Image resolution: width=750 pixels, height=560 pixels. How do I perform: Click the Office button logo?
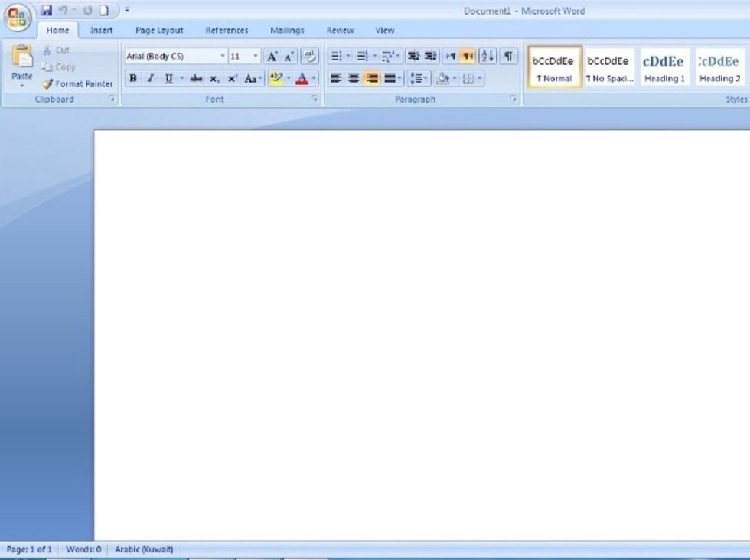click(x=18, y=17)
